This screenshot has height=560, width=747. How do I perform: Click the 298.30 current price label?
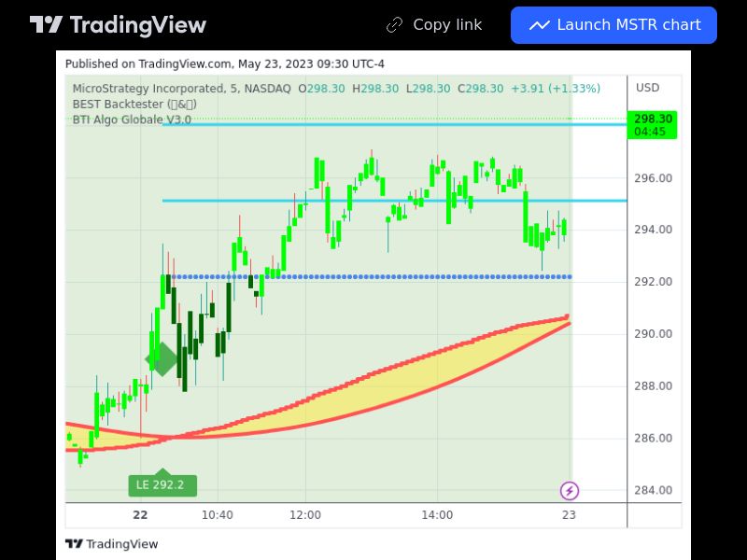[652, 125]
